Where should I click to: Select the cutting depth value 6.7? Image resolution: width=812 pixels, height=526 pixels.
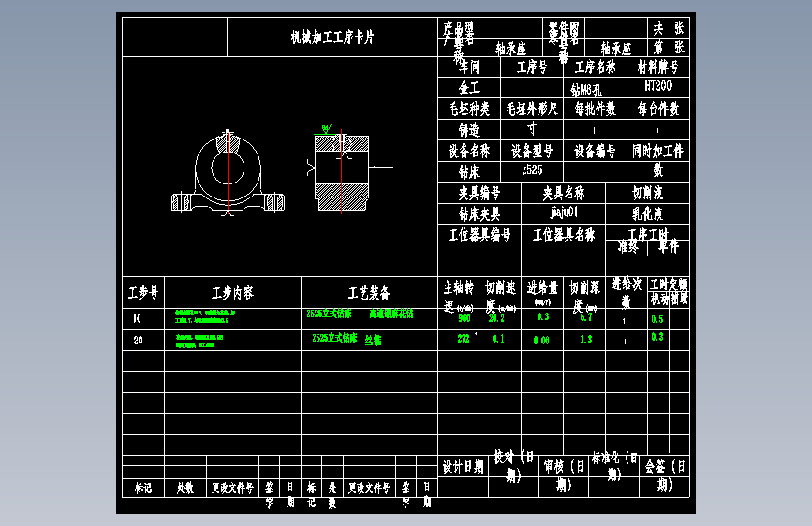click(x=586, y=317)
